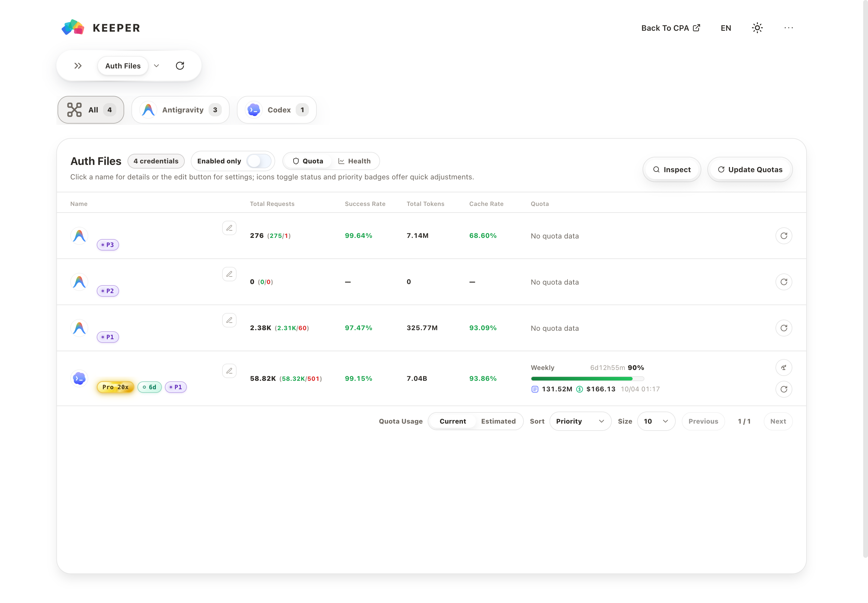Screen dimensions: 868x603
Task: Click the Pro 20x plan badge
Action: tap(115, 387)
